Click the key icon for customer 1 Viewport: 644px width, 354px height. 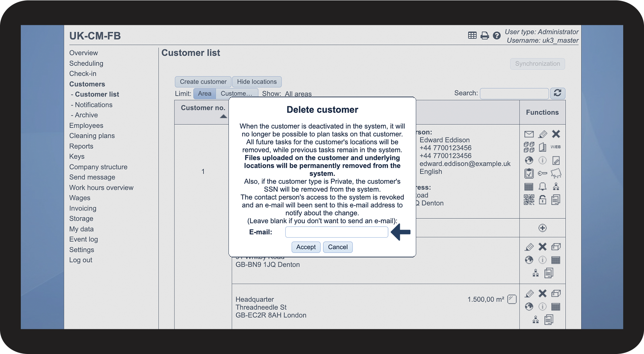click(542, 174)
